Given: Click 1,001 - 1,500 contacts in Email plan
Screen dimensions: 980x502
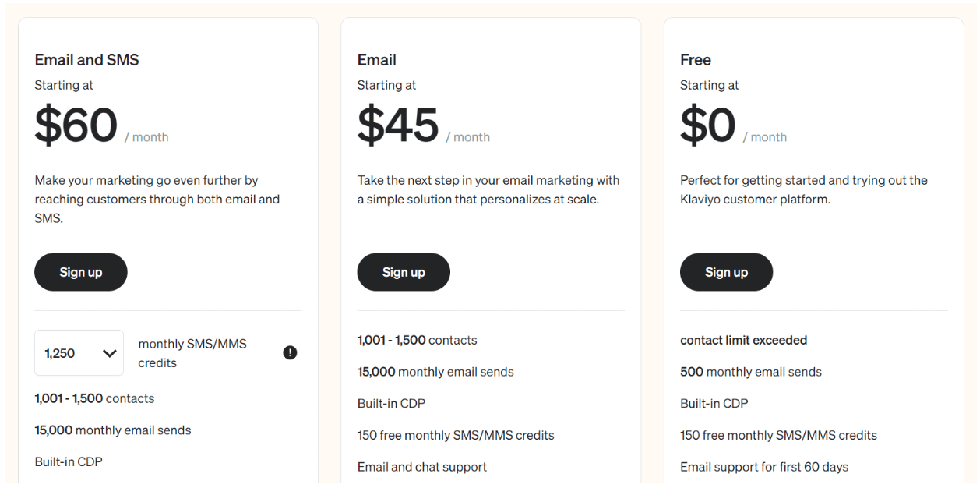Looking at the screenshot, I should click(x=418, y=340).
